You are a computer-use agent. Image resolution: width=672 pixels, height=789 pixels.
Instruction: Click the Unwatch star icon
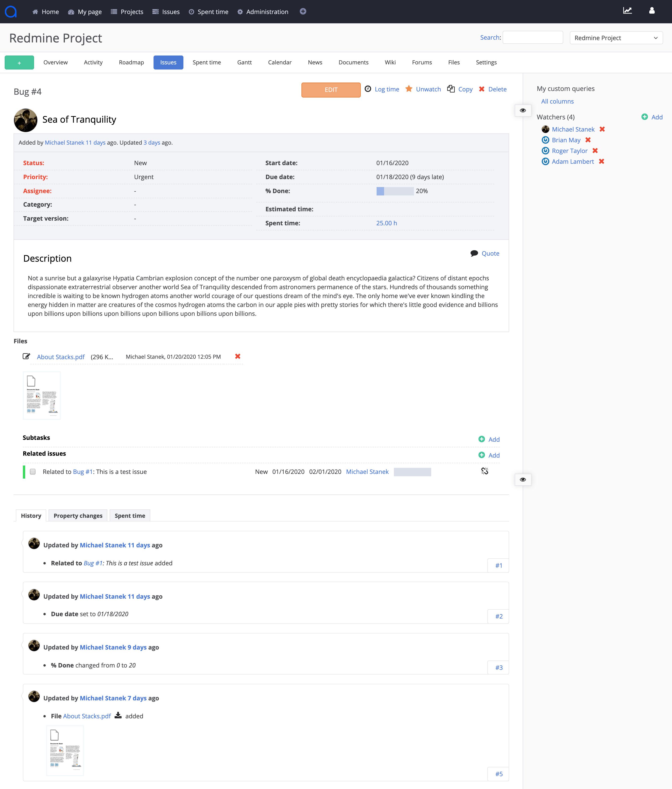409,89
